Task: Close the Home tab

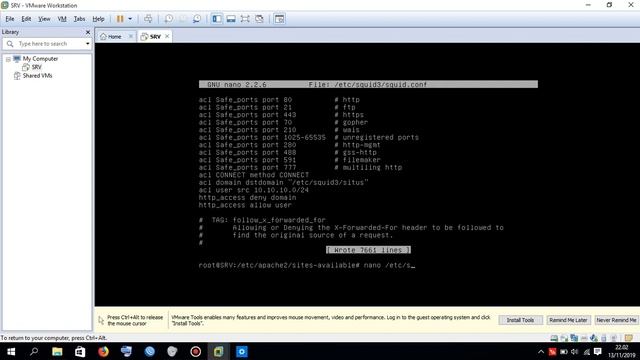Action: click(x=131, y=36)
